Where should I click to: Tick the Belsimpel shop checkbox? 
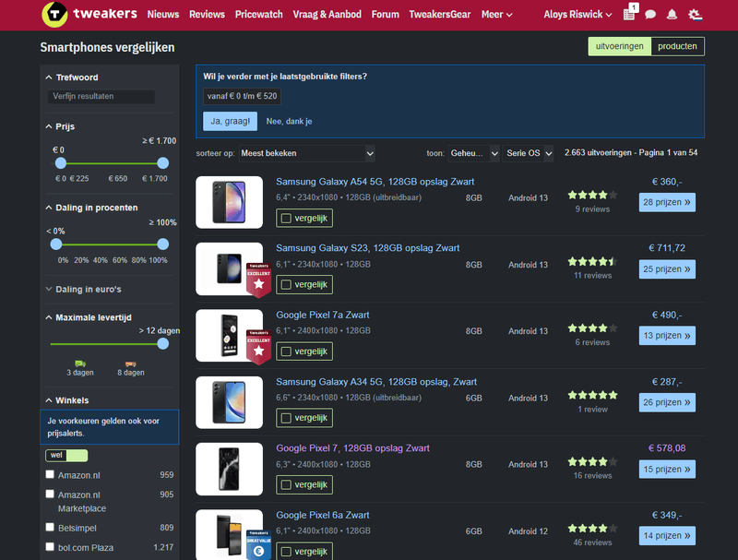(x=50, y=527)
